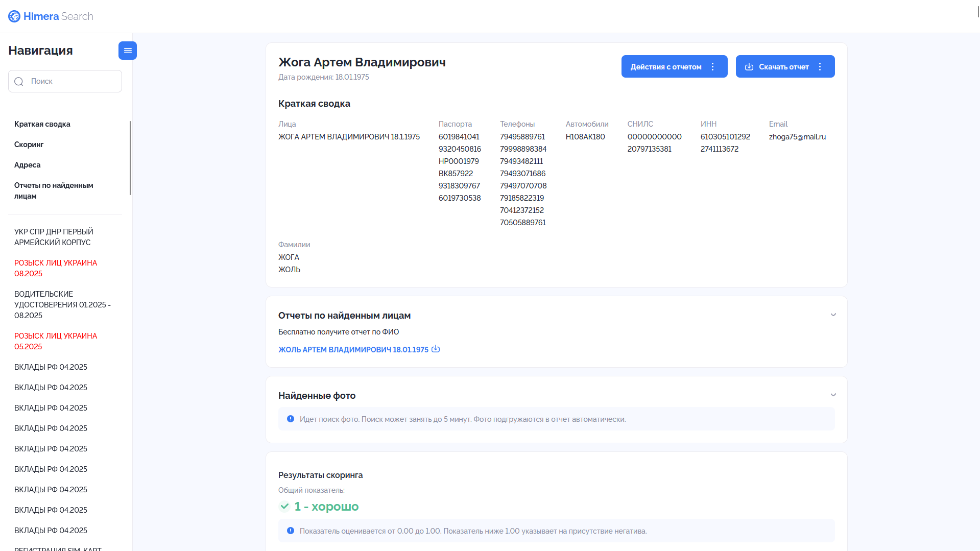Viewport: 980px width, 551px height.
Task: Click the Himera Search title text
Action: 58,16
